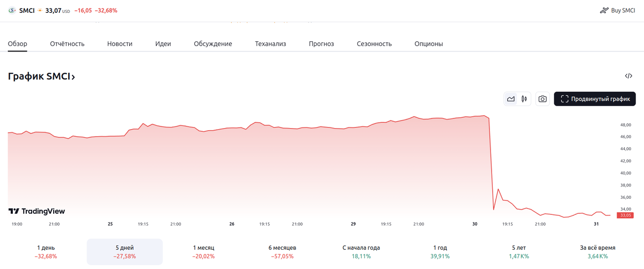The height and width of the screenshot is (269, 644).
Task: Click the Buy SMCI chart icon
Action: pyautogui.click(x=604, y=10)
